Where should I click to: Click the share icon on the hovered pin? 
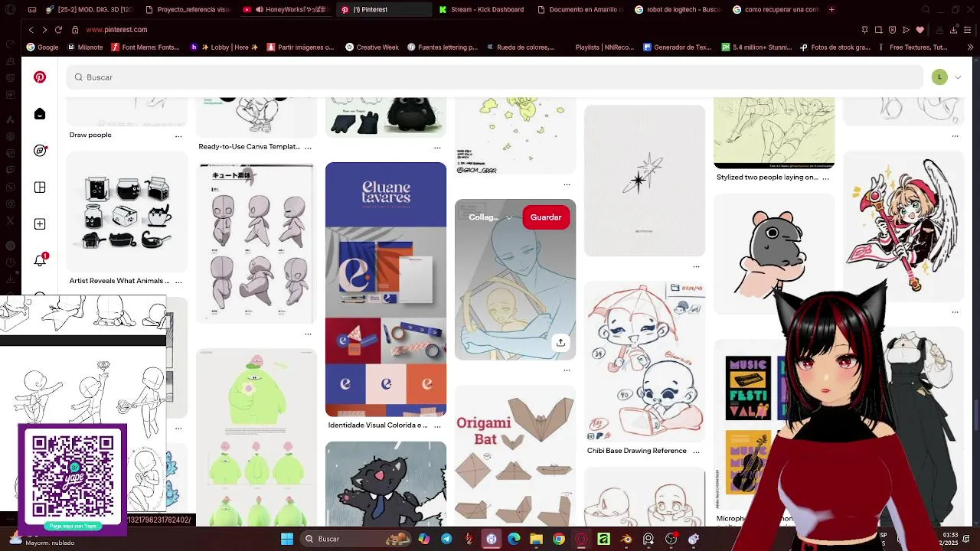pyautogui.click(x=560, y=342)
